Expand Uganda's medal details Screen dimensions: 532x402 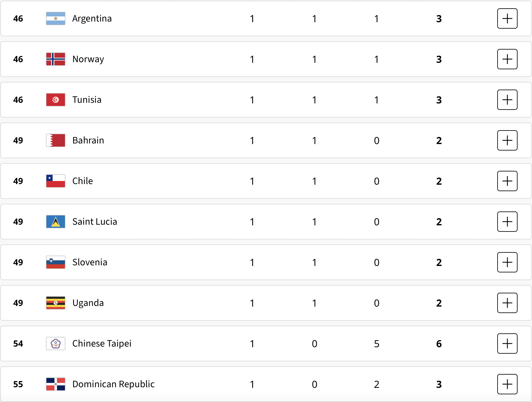point(507,303)
